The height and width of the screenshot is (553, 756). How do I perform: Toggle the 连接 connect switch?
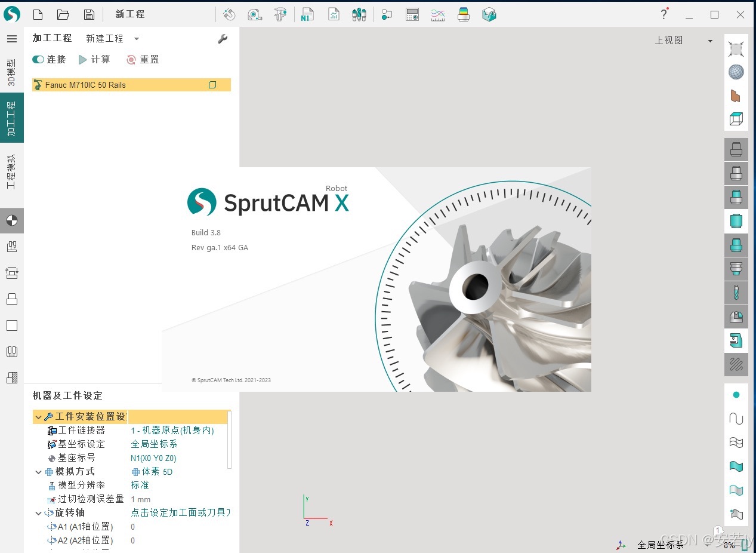(x=39, y=60)
